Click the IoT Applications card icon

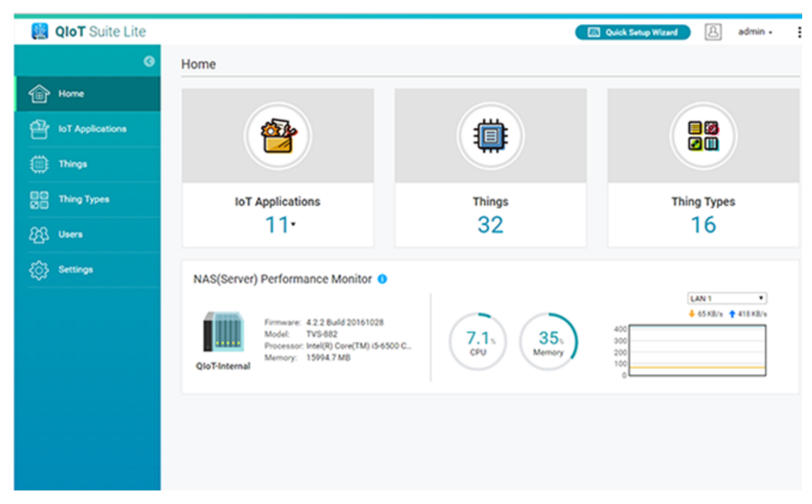(278, 135)
